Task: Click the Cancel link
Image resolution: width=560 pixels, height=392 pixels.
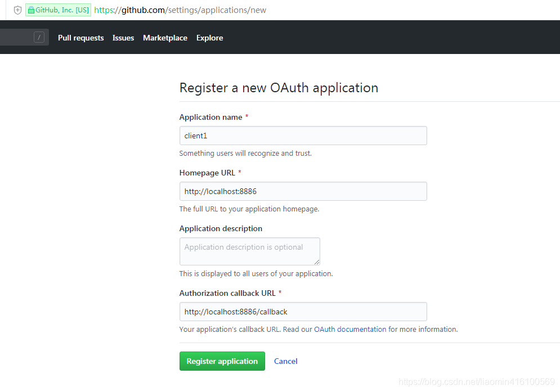Action: [x=286, y=361]
